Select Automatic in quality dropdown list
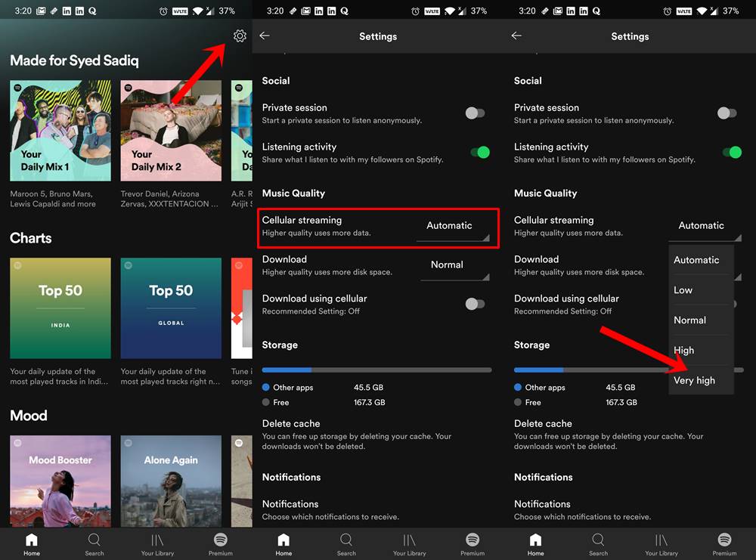This screenshot has width=756, height=560. (701, 260)
